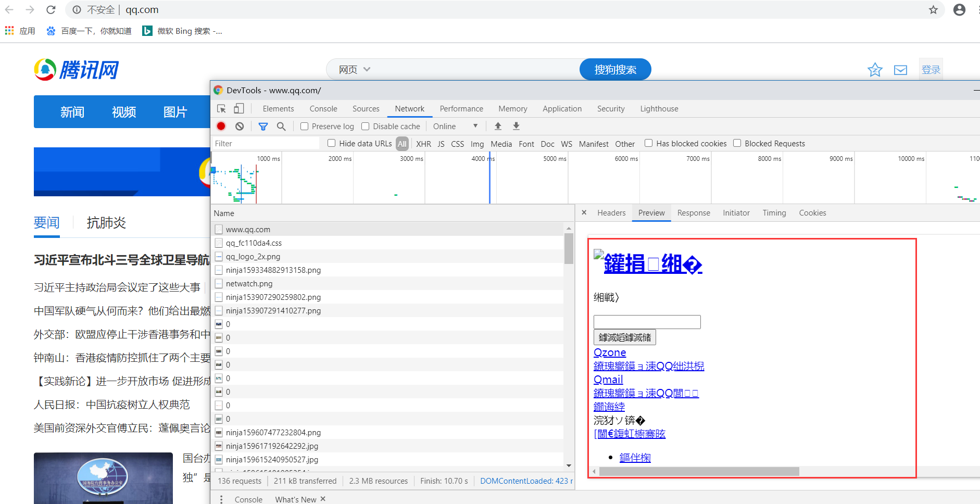This screenshot has height=504, width=980.
Task: Click the export HAR download arrow icon
Action: (516, 126)
